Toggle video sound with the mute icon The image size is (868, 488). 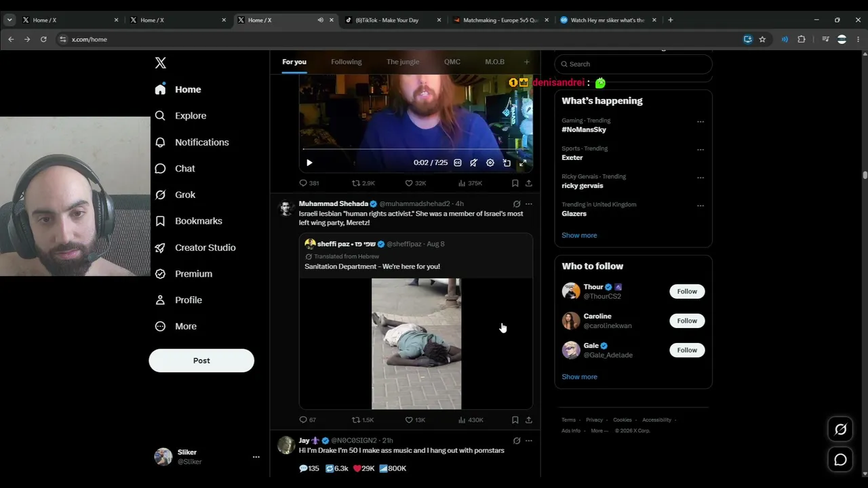tap(473, 163)
